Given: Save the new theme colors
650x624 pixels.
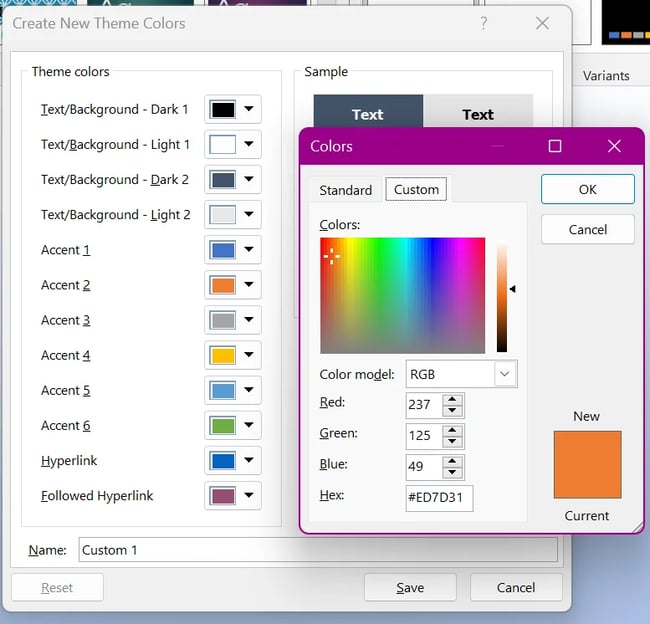Looking at the screenshot, I should pos(410,588).
